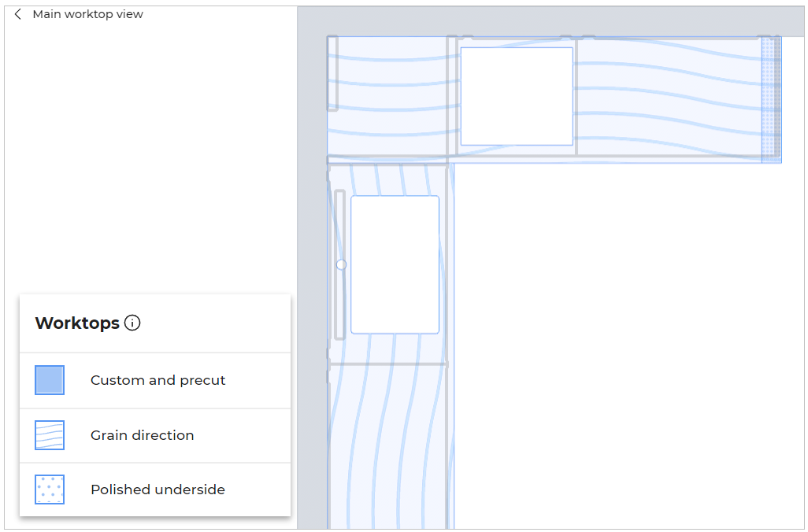Open the Worktops info icon
Image resolution: width=808 pixels, height=532 pixels.
point(132,323)
